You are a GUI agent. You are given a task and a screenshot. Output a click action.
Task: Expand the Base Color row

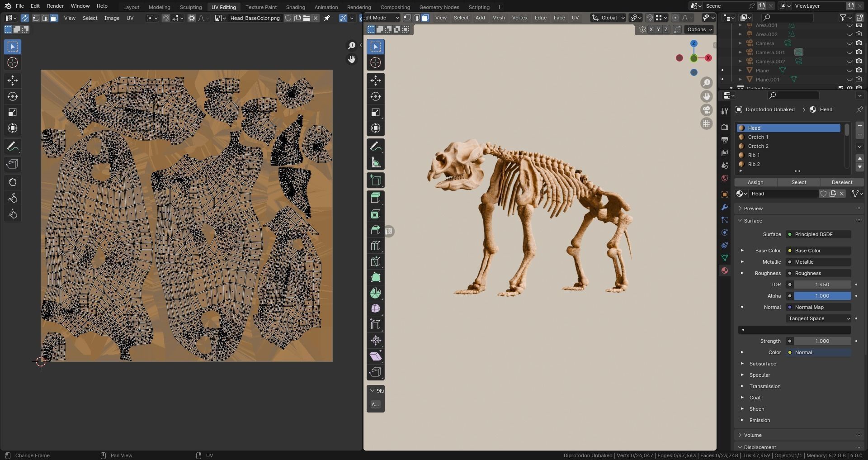point(742,251)
